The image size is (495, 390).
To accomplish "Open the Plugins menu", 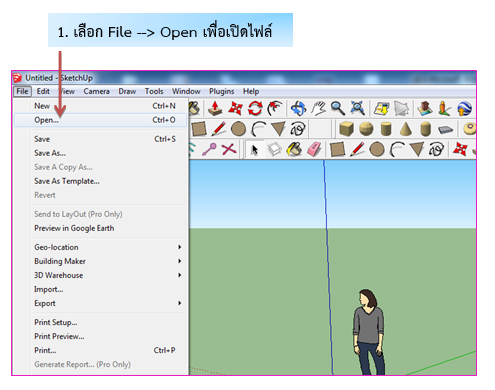I will [222, 91].
